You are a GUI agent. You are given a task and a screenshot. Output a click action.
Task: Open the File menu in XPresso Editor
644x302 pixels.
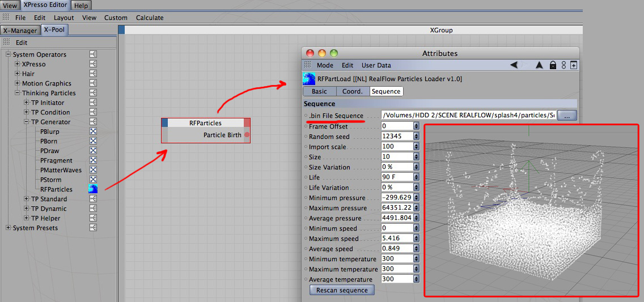point(20,18)
